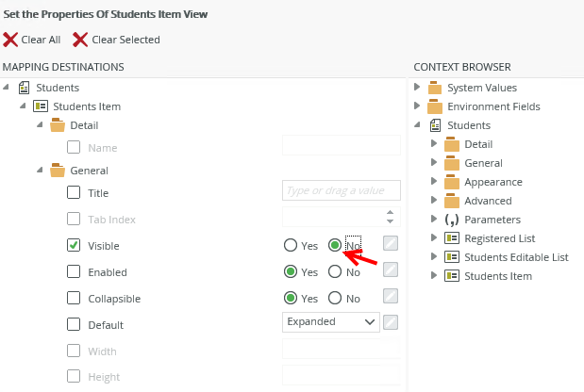The height and width of the screenshot is (392, 584).
Task: Click the Title value input field
Action: (342, 191)
